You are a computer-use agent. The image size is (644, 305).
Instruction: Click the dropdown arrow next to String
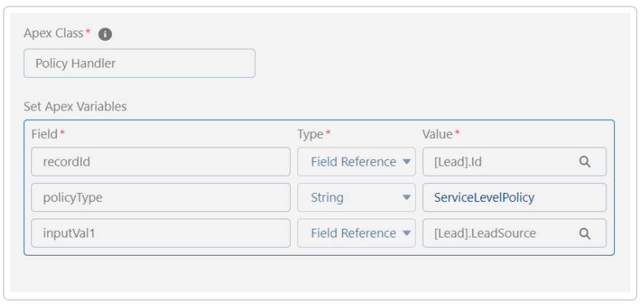click(x=406, y=198)
